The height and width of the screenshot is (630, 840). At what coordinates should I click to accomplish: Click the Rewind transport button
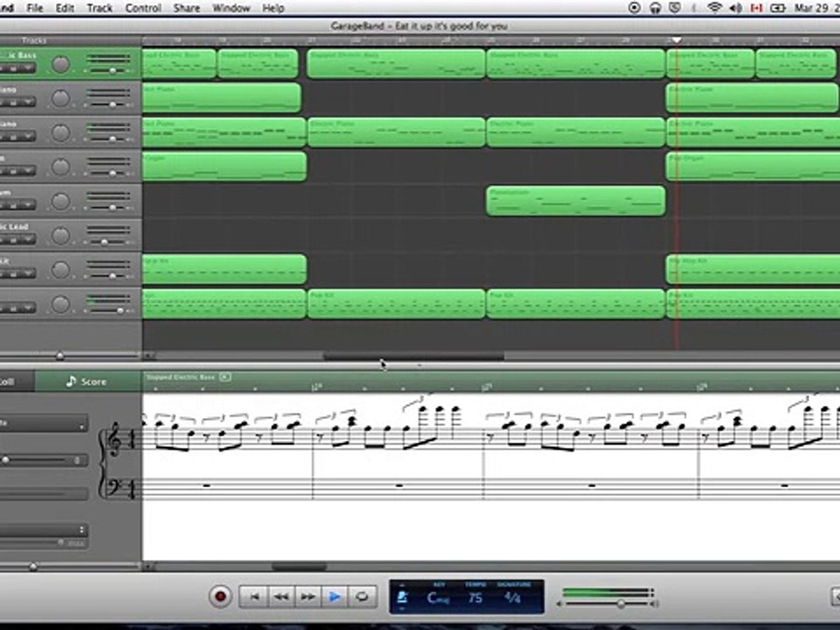pyautogui.click(x=281, y=597)
